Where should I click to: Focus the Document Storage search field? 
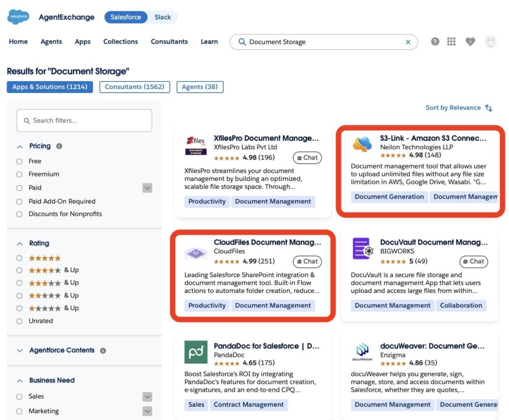pyautogui.click(x=323, y=42)
